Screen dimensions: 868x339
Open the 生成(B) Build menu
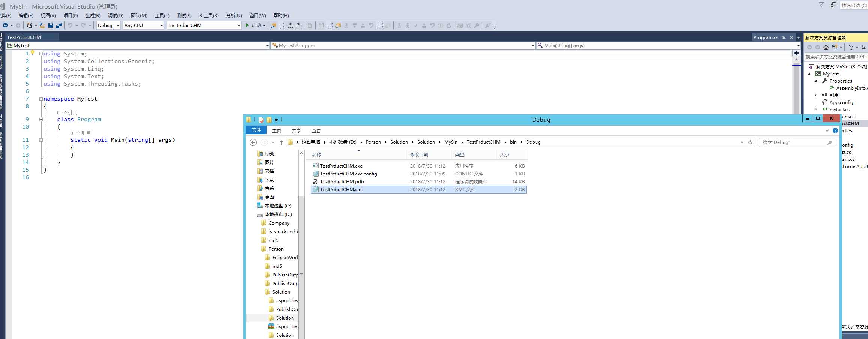pos(93,16)
